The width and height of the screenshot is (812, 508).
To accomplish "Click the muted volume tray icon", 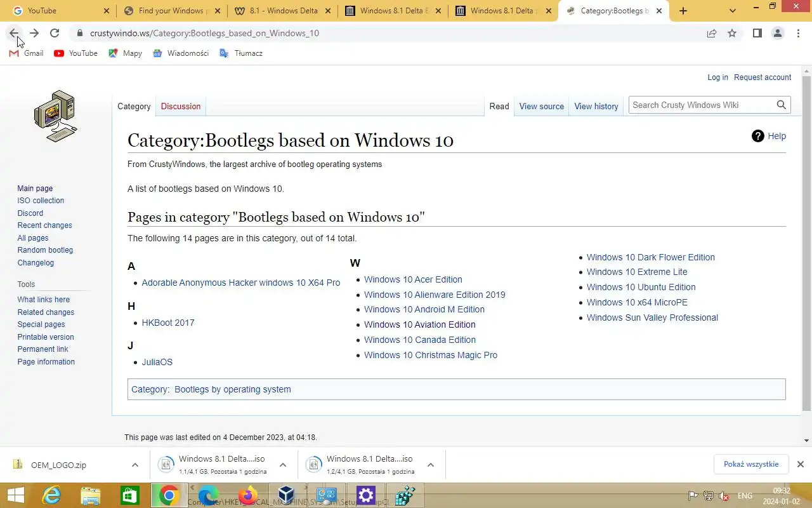I will click(x=724, y=496).
